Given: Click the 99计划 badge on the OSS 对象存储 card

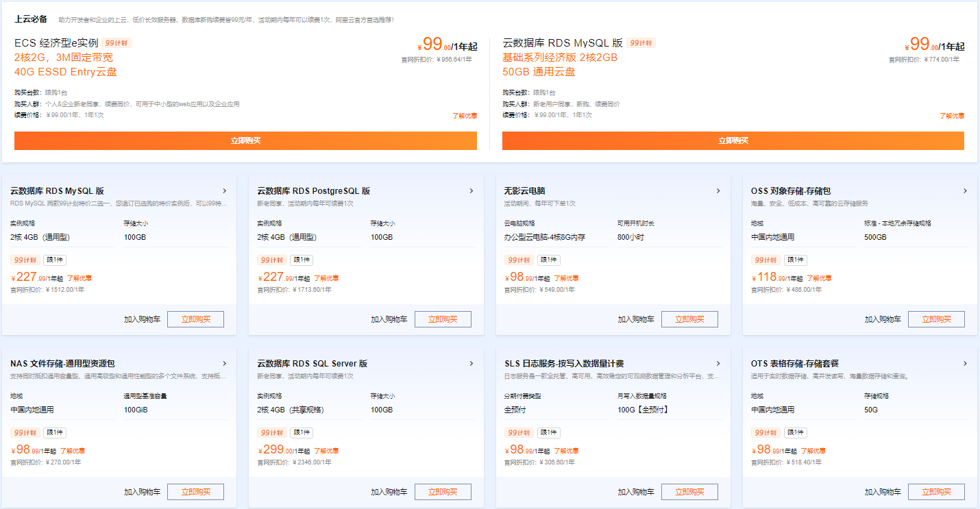Looking at the screenshot, I should (x=765, y=260).
